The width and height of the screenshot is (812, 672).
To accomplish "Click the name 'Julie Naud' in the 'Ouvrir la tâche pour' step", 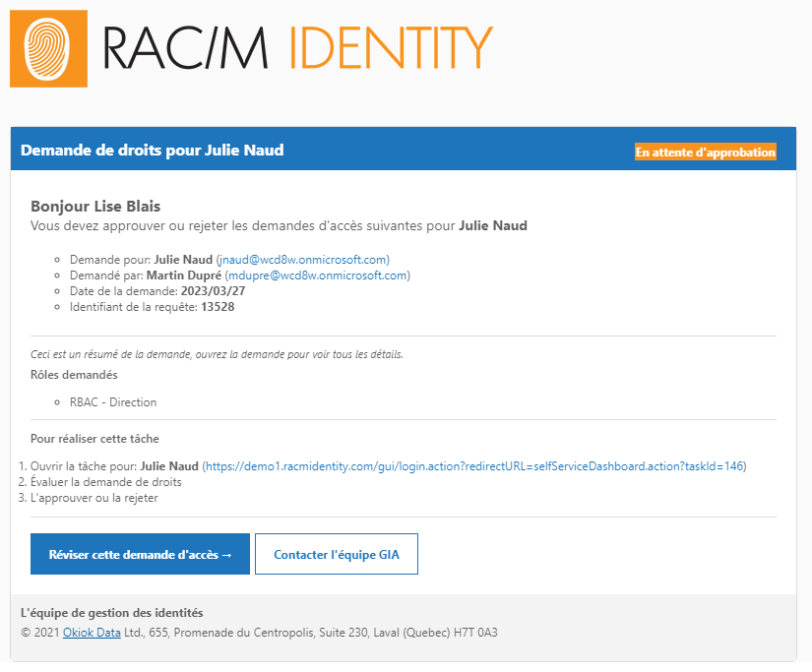I will (x=169, y=466).
